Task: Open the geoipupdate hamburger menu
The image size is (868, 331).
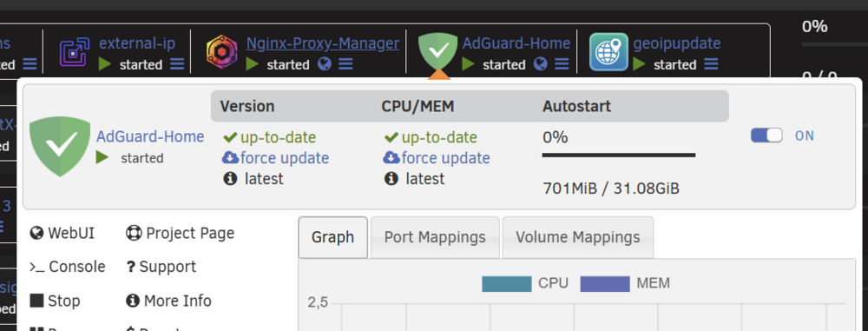Action: pyautogui.click(x=712, y=64)
